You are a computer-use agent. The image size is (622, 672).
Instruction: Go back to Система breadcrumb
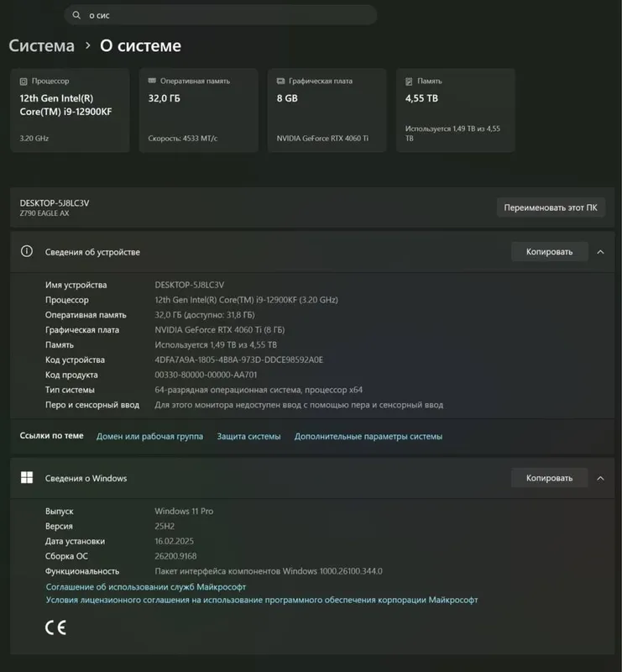pyautogui.click(x=42, y=46)
